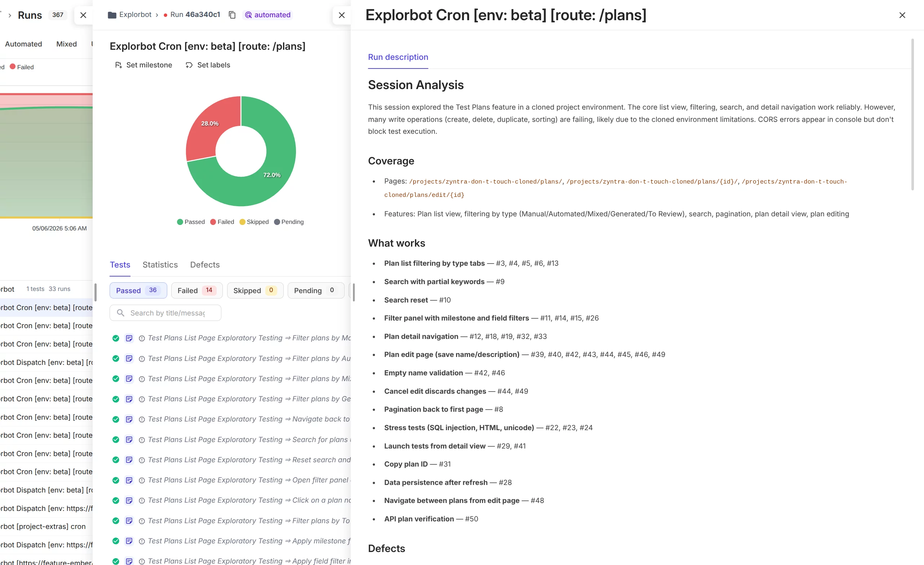924x565 pixels.
Task: Click the Search by title/message field
Action: click(x=165, y=313)
